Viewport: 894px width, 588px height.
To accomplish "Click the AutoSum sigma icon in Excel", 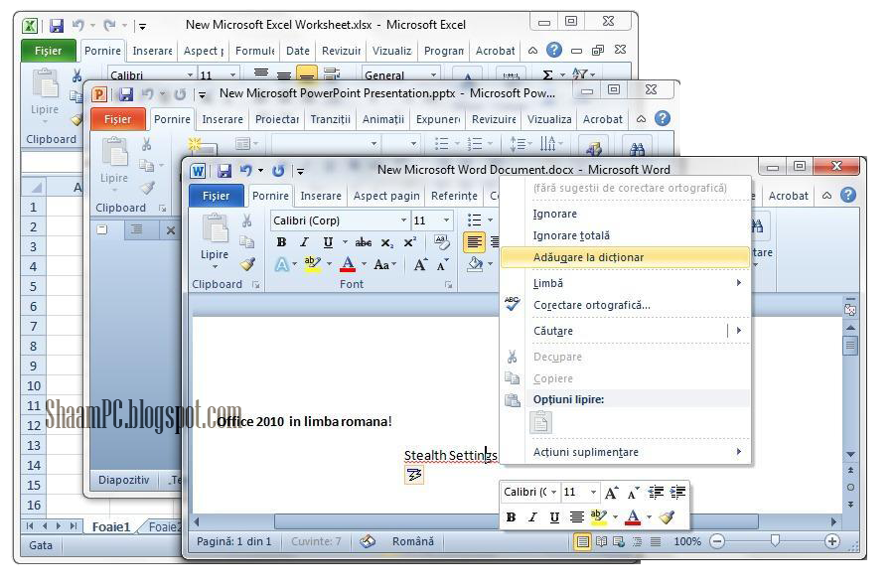I will (548, 74).
